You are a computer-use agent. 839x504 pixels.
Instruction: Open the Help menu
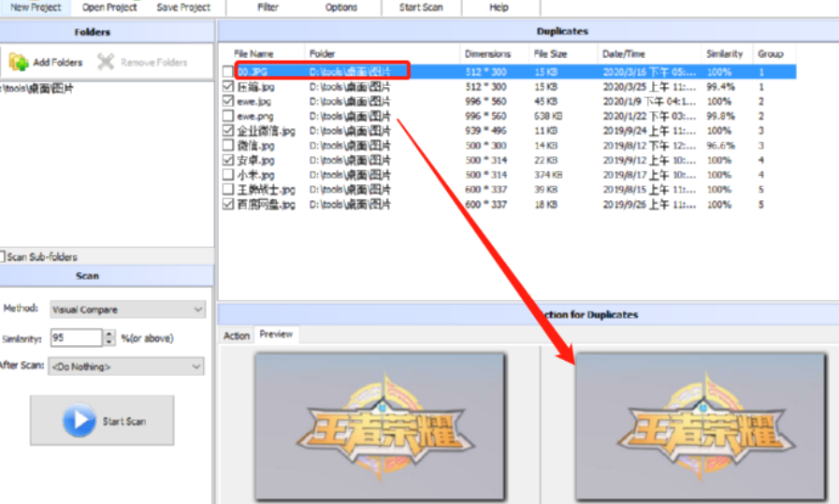499,7
